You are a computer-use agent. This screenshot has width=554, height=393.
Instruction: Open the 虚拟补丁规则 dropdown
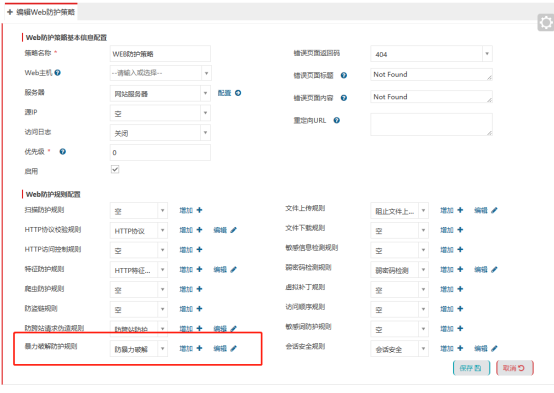[400, 290]
